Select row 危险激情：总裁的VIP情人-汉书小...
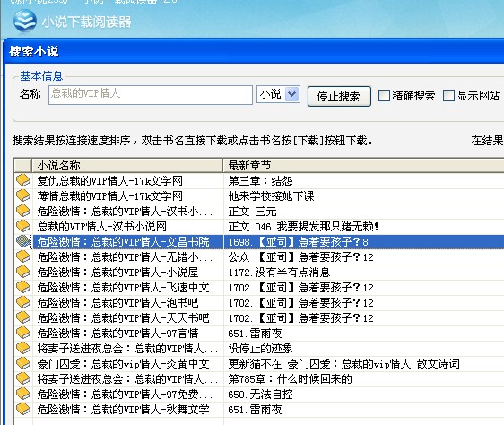The height and width of the screenshot is (425, 504). [125, 212]
